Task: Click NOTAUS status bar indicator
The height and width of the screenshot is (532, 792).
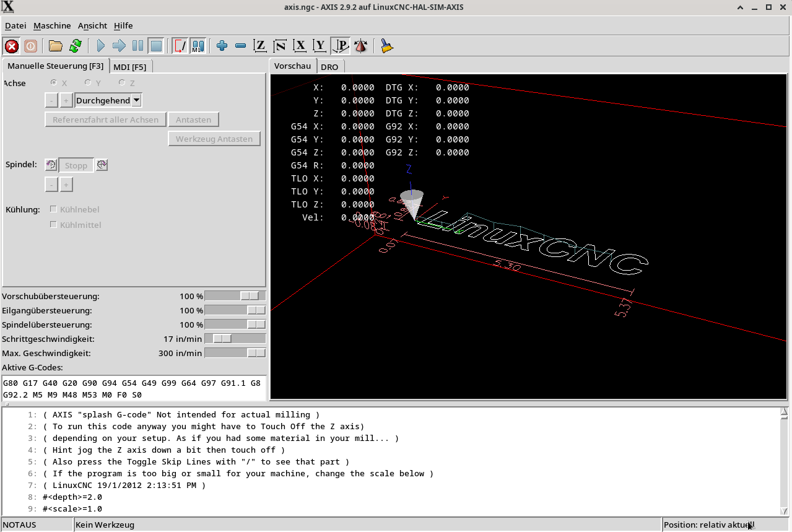Action: 37,525
